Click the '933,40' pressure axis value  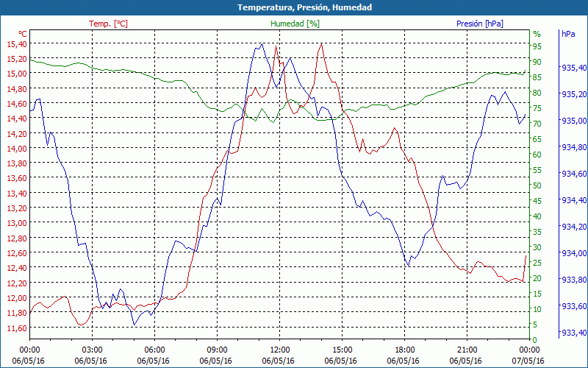coord(573,333)
